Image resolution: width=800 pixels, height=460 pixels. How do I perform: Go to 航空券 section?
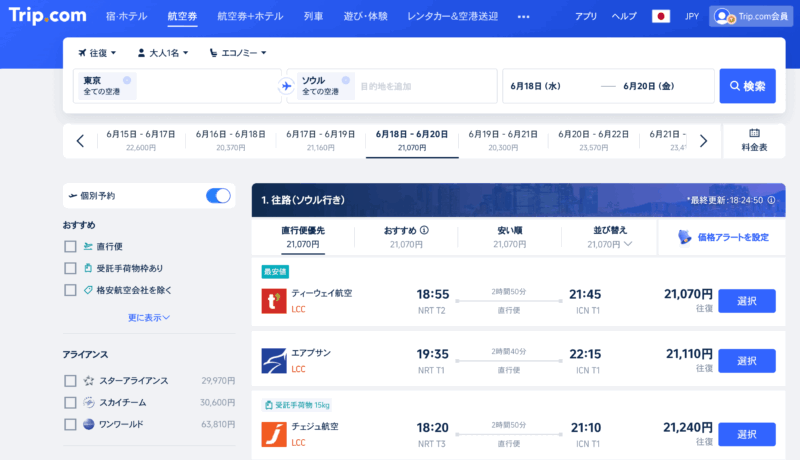[182, 16]
